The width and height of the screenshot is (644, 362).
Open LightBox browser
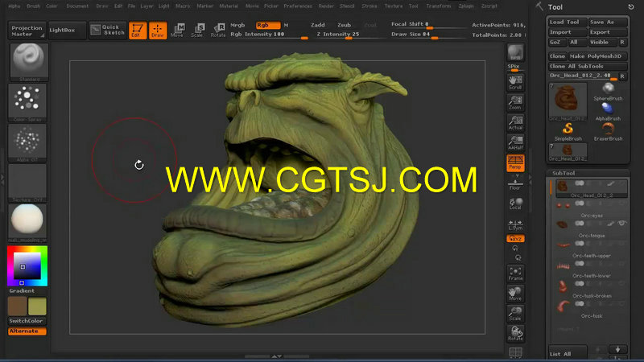(x=67, y=31)
